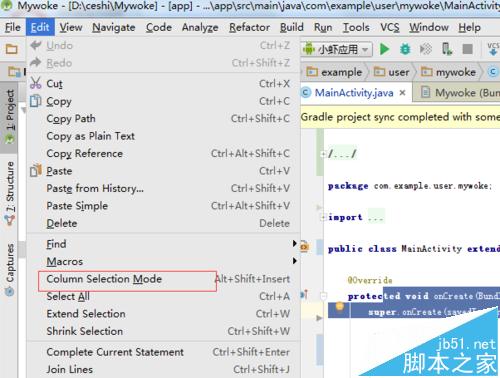This screenshot has height=378, width=500.
Task: Open the View menu
Action: pyautogui.click(x=71, y=27)
